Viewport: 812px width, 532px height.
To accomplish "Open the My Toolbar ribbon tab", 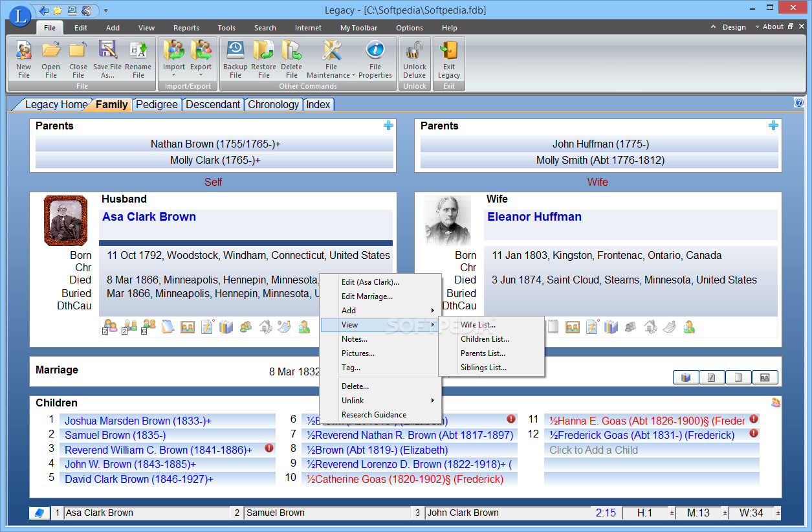I will pos(359,28).
